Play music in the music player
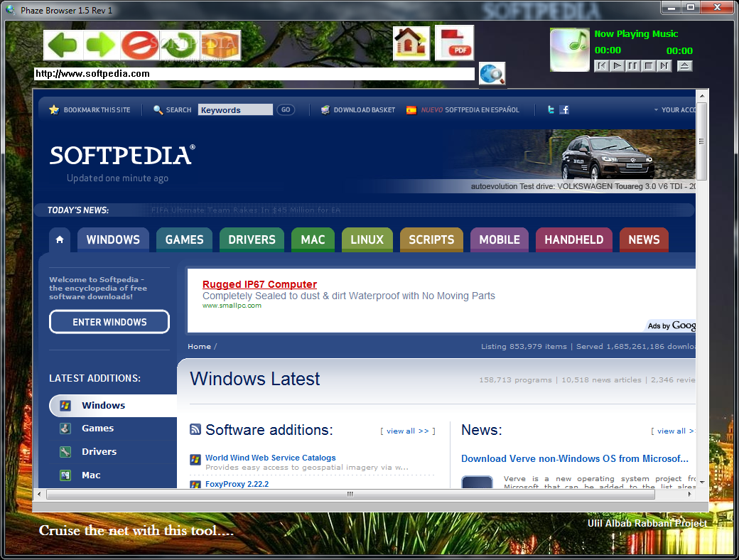The height and width of the screenshot is (560, 739). click(x=617, y=65)
